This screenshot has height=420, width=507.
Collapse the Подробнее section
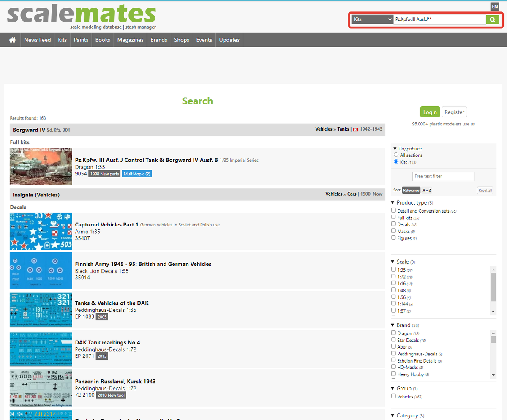(407, 149)
